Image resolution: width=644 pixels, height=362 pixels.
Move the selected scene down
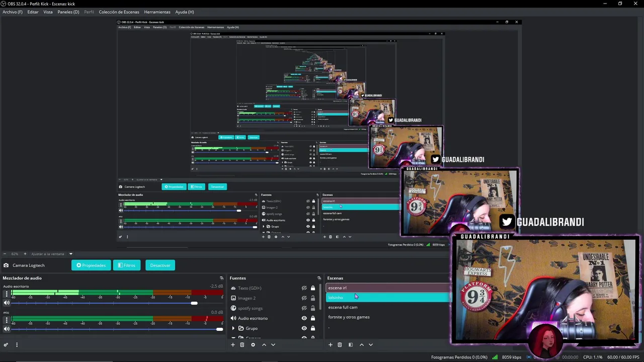(x=371, y=345)
